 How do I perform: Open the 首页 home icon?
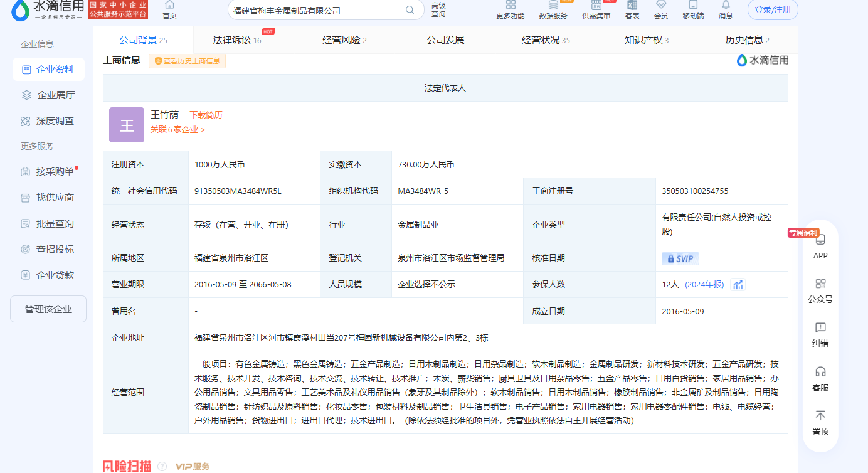pyautogui.click(x=169, y=6)
